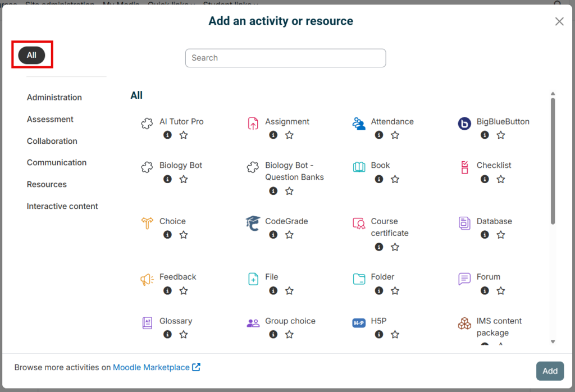Choose the Attendance activity icon
This screenshot has height=392, width=575.
click(x=359, y=124)
